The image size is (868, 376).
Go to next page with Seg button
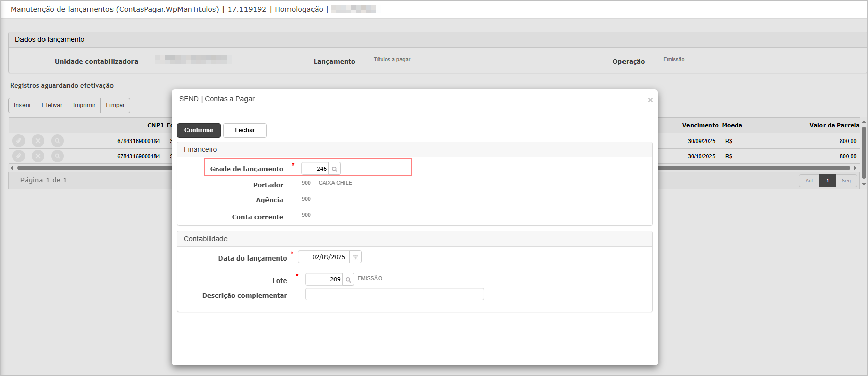pos(846,181)
